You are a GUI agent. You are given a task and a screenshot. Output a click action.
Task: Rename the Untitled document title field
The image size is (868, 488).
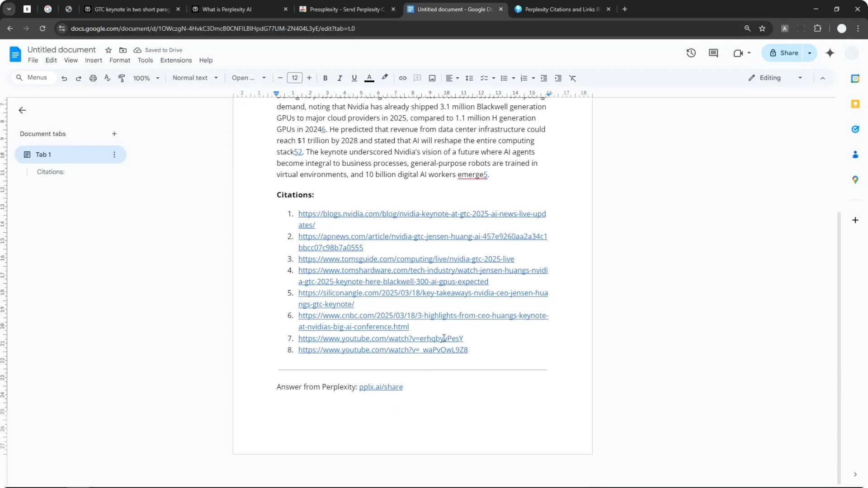tap(61, 50)
